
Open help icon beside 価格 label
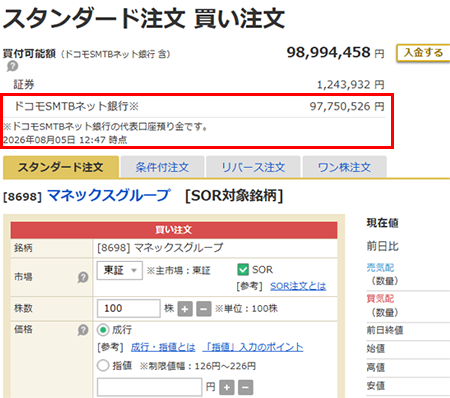83,330
